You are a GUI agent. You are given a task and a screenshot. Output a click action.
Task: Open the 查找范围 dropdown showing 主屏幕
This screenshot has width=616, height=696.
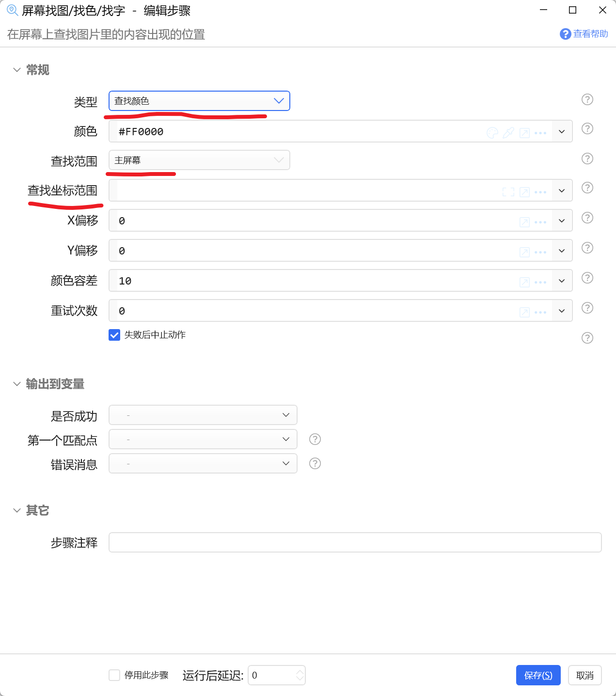pos(199,160)
